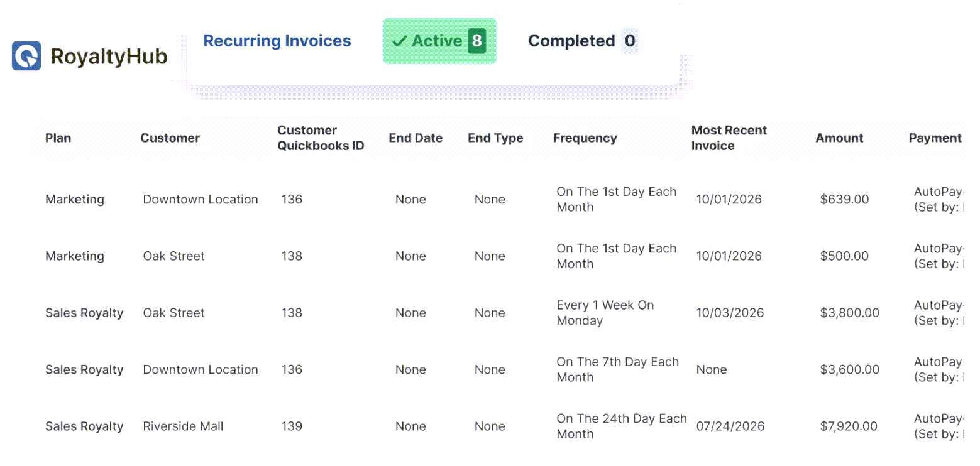Click Marketing plan in the $639.00 row
Viewport: 980px width, 466px height.
(75, 200)
